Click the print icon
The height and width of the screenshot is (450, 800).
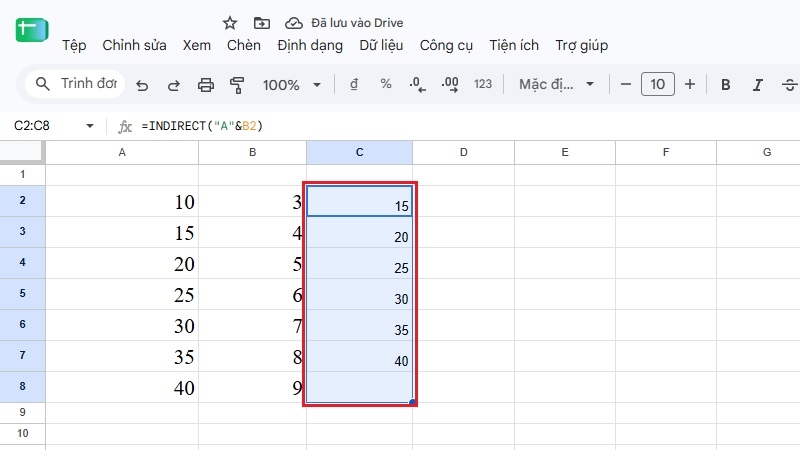click(206, 85)
